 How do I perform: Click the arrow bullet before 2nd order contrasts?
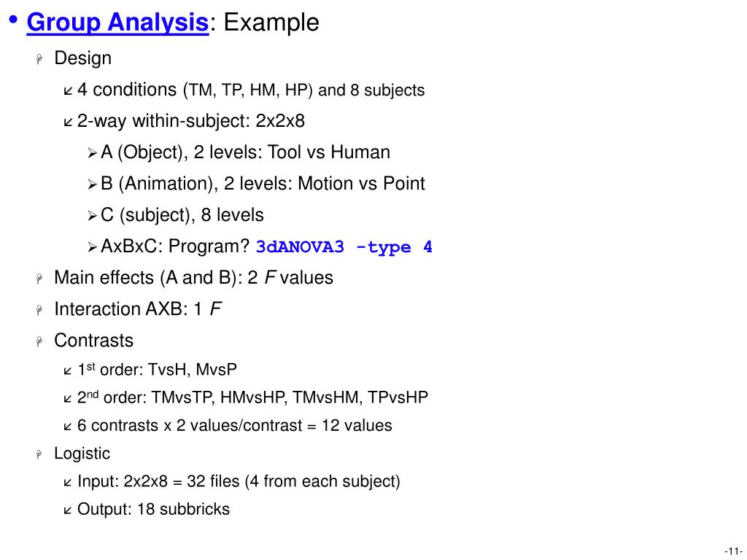68,399
